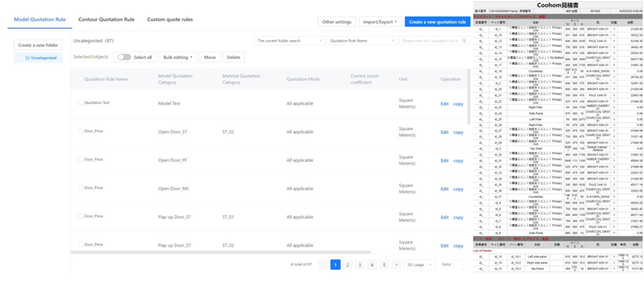644x284 pixels.
Task: Edit the Flap up Door_ST ST_02 rule
Action: 444,246
